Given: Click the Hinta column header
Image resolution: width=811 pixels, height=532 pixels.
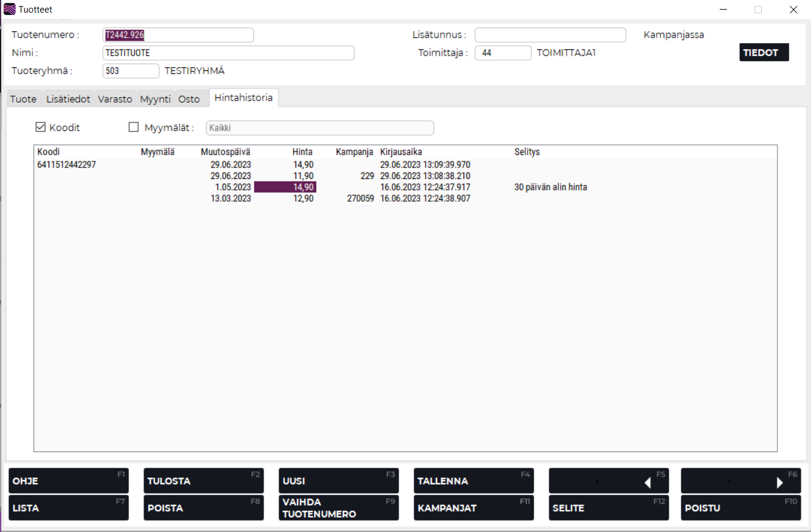Looking at the screenshot, I should 302,152.
